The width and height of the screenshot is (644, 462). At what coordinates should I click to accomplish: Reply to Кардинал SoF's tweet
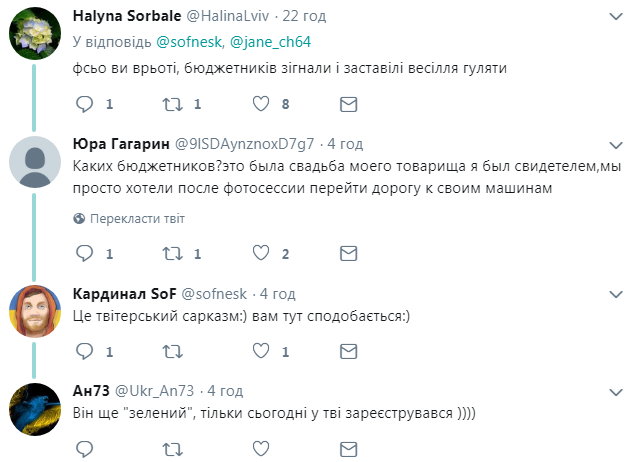point(85,351)
